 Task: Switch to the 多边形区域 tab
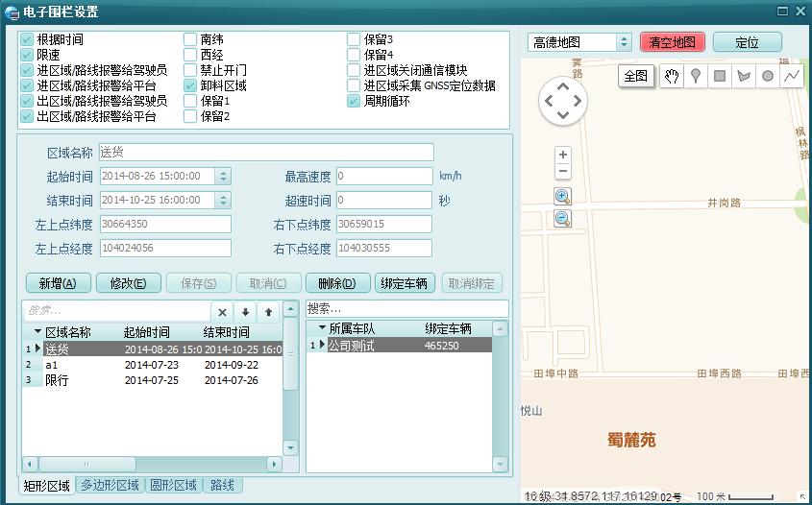110,486
